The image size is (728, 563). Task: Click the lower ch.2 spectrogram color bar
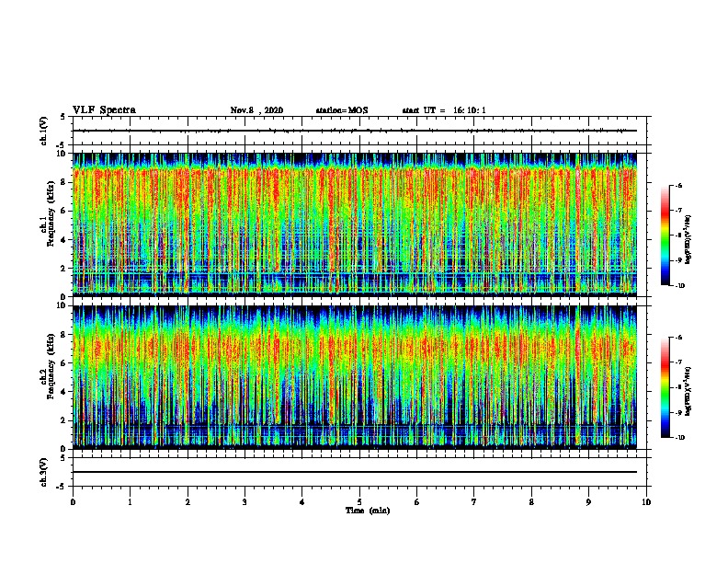(665, 387)
